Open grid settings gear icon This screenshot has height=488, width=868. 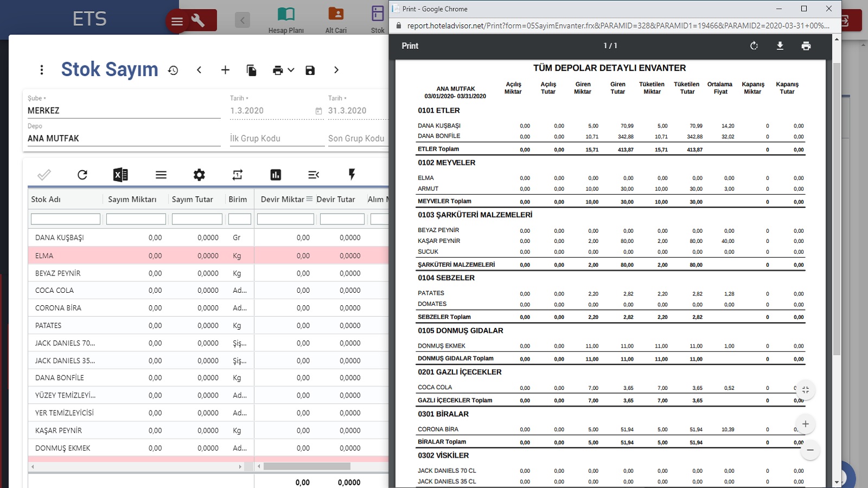(199, 175)
